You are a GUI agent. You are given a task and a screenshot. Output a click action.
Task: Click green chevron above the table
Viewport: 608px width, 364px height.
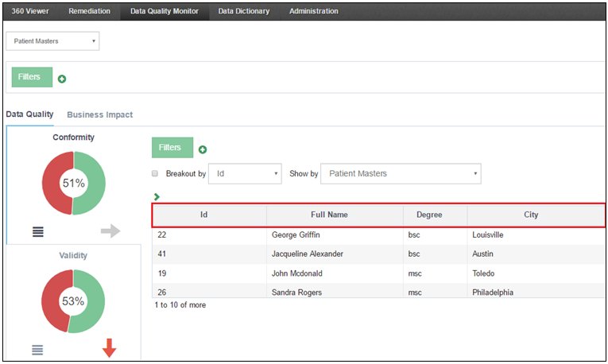157,196
